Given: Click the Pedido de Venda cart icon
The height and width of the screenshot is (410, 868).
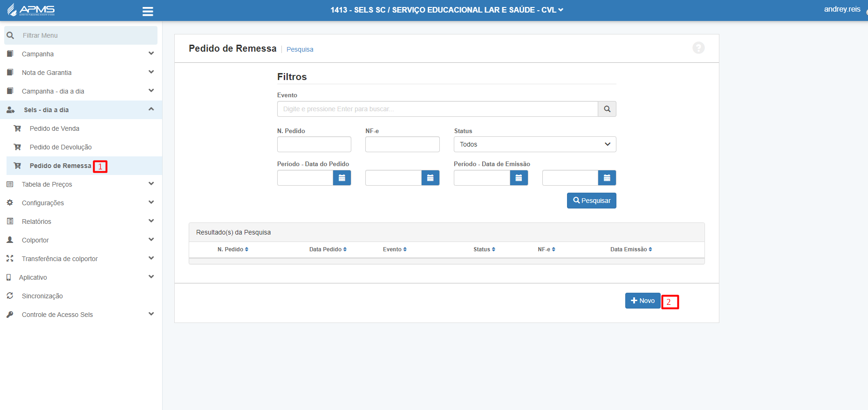Looking at the screenshot, I should click(x=18, y=128).
